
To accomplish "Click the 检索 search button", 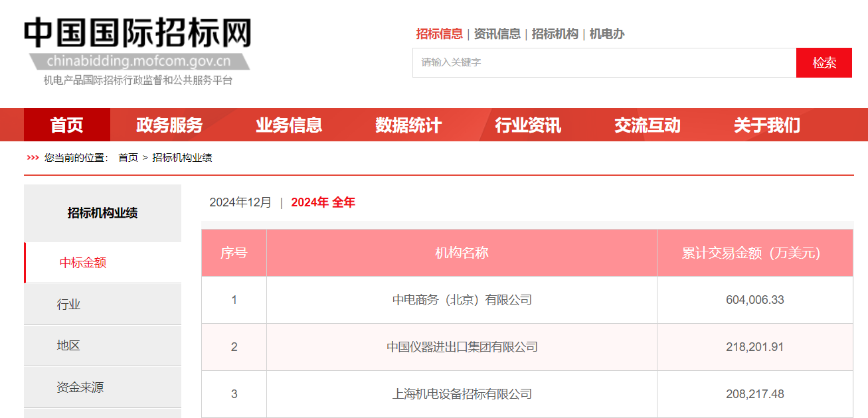I will pyautogui.click(x=824, y=63).
